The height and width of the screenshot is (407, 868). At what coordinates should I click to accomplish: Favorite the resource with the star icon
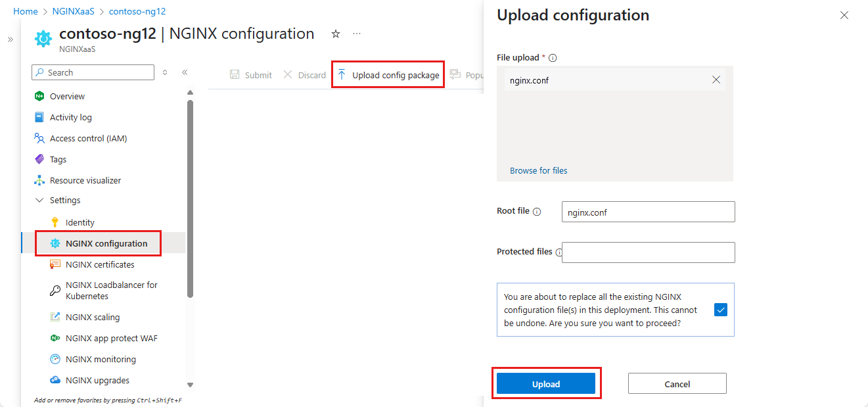[x=336, y=34]
